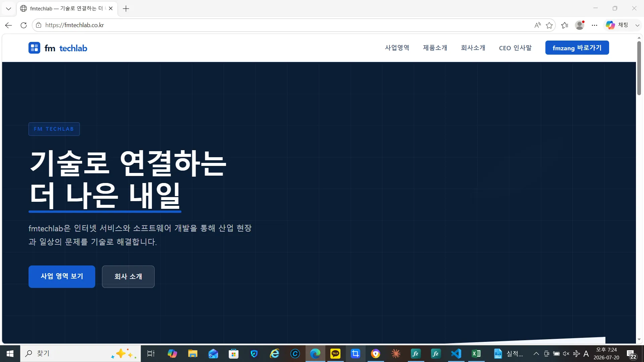Open Internet Explorer from the taskbar

[275, 354]
